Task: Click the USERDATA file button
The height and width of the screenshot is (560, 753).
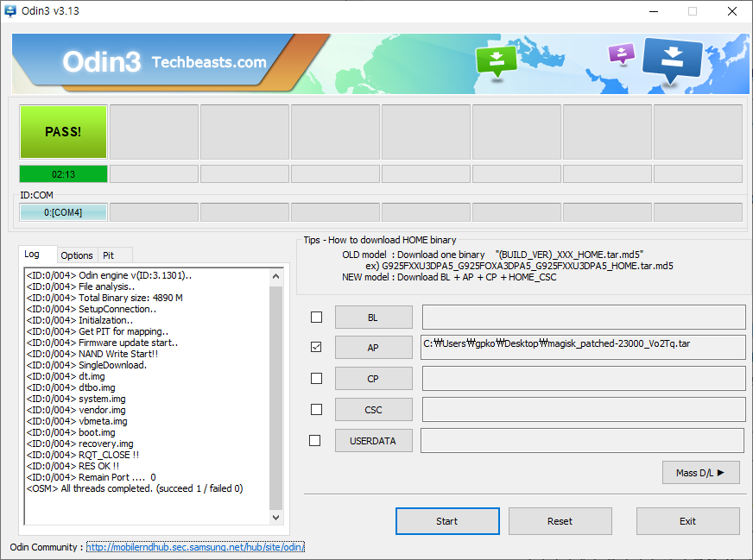Action: 374,441
